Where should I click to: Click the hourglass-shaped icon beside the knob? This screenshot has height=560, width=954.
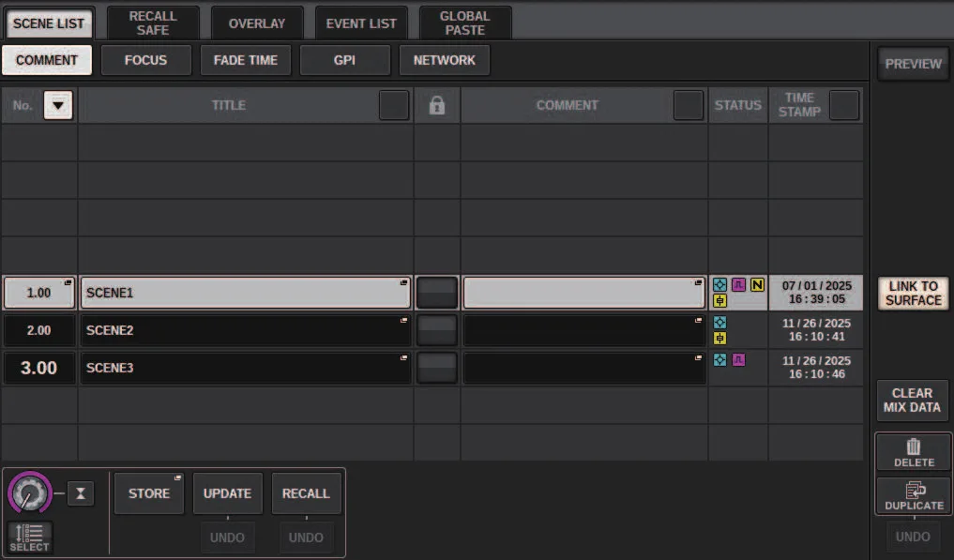tap(81, 493)
